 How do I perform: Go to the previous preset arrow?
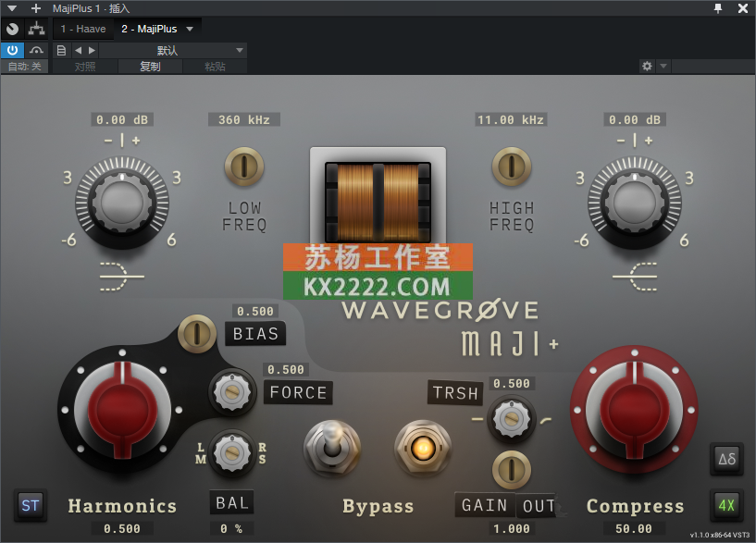point(78,50)
